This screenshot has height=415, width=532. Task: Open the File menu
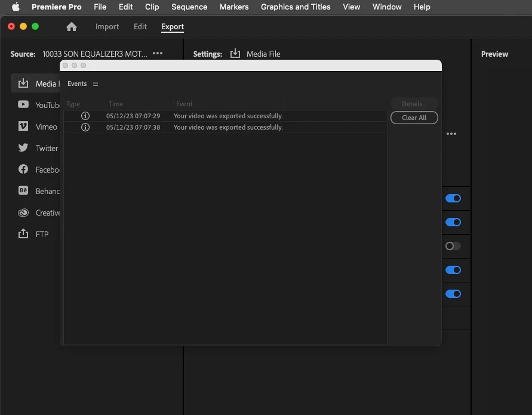tap(100, 7)
